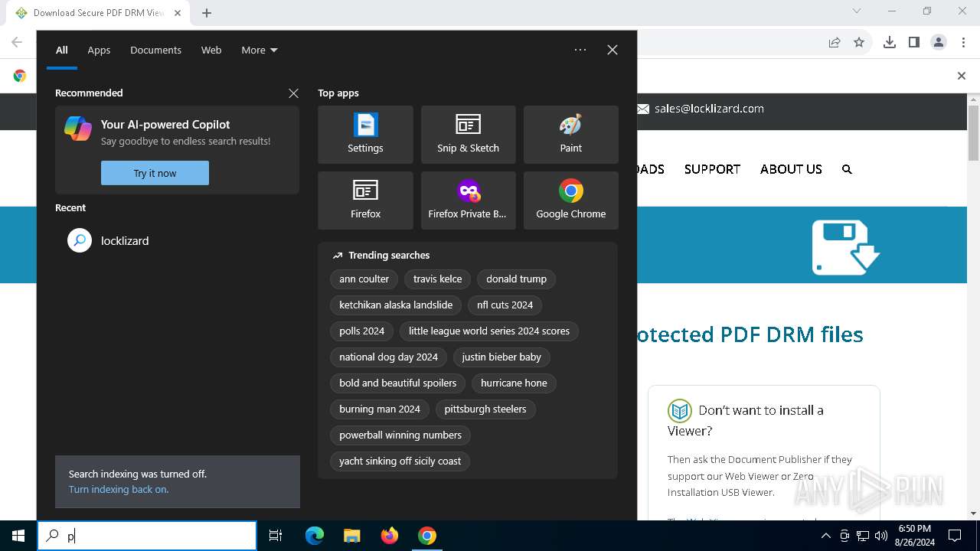980x551 pixels.
Task: Click the taskbar clock and date
Action: pyautogui.click(x=915, y=536)
